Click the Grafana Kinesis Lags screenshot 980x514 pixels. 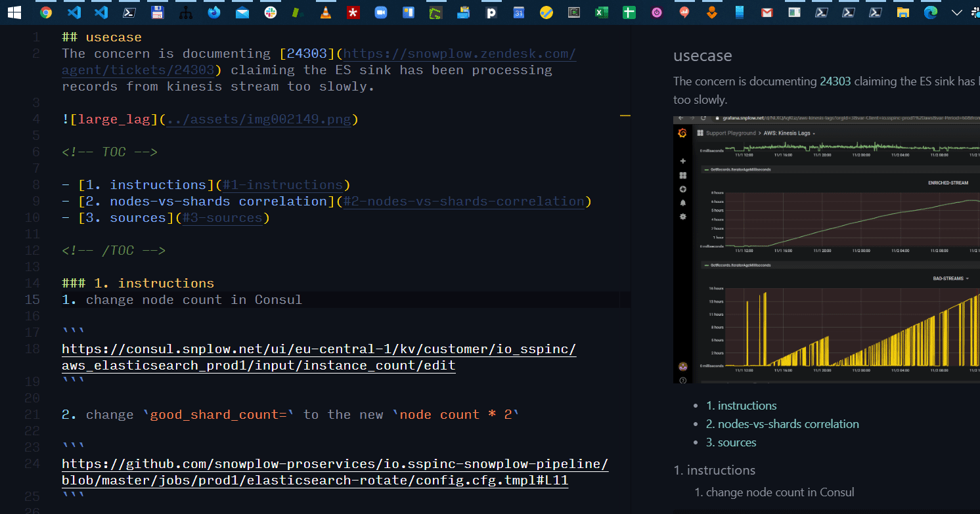826,249
